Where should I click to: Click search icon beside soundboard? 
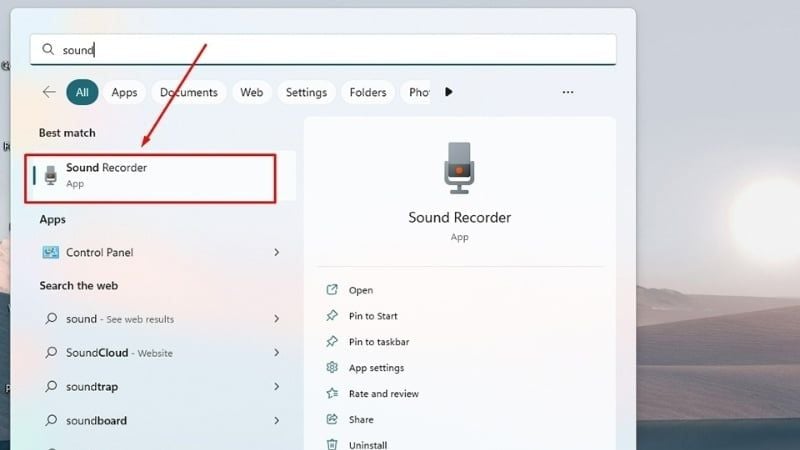[x=51, y=420]
